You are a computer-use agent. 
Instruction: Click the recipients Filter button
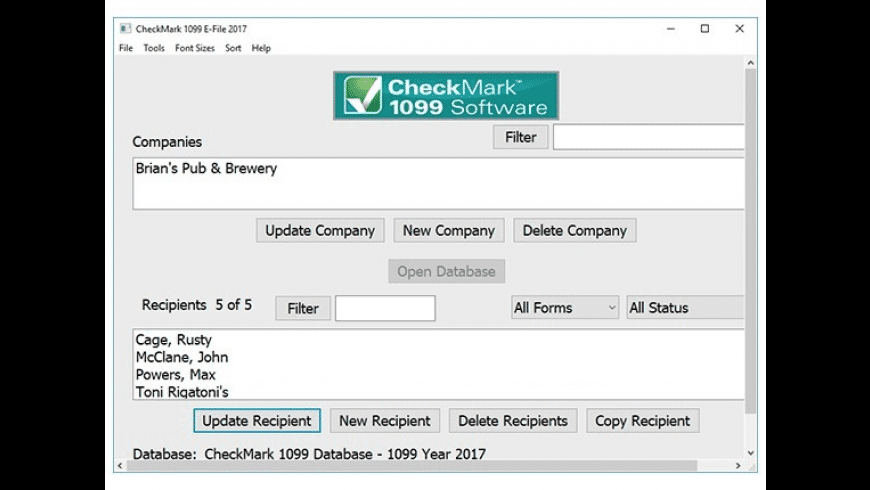tap(303, 309)
